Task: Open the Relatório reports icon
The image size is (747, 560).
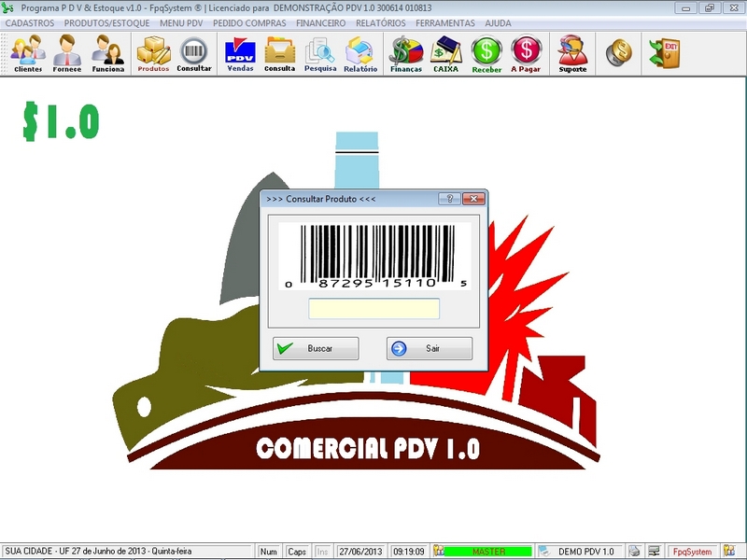Action: tap(360, 53)
